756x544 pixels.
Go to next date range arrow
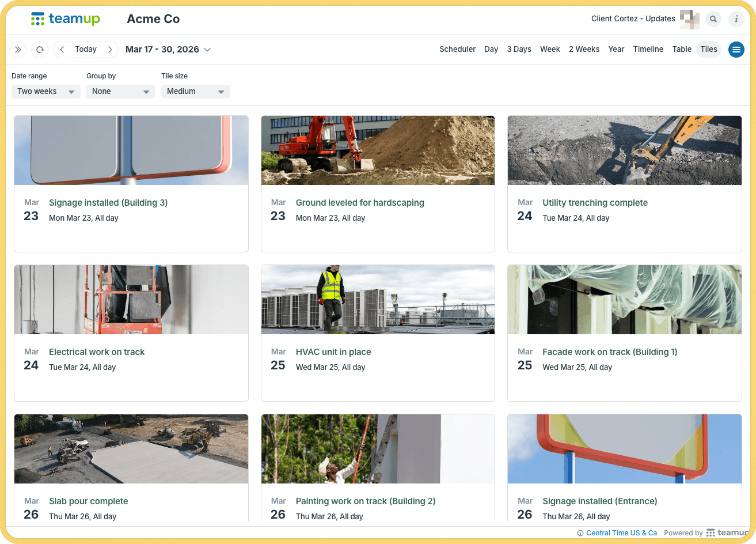click(110, 50)
